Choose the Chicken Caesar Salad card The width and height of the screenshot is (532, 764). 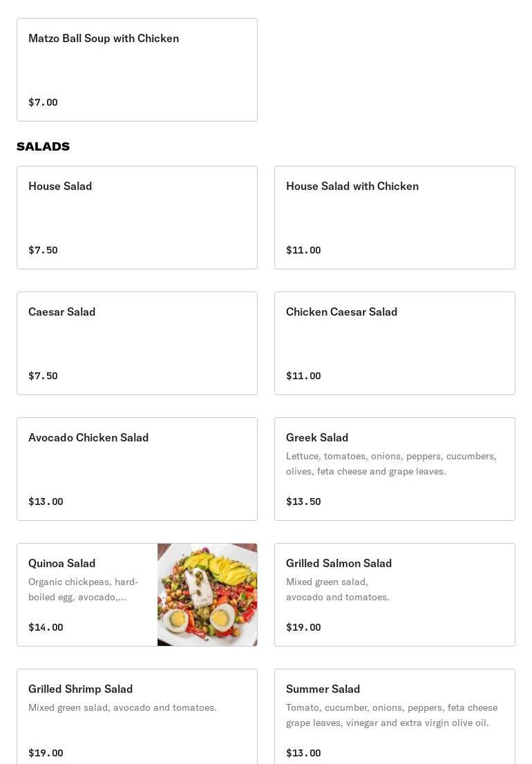point(395,343)
